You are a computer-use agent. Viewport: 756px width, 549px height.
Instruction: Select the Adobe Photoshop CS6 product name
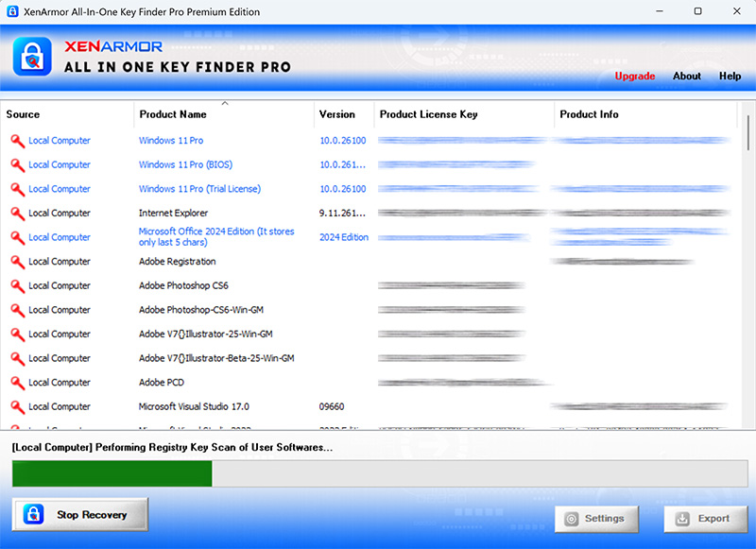(x=183, y=285)
